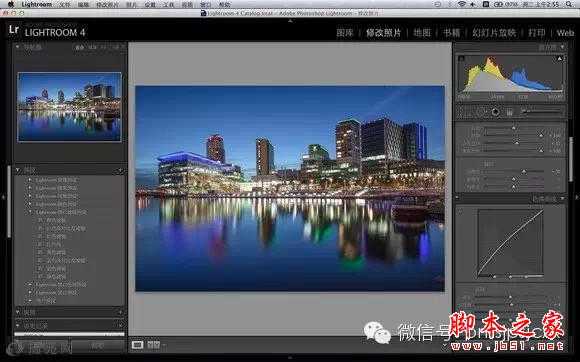Screen dimensions: 580x362
Task: Open the Lightroom menu in menu bar
Action: coord(37,4)
